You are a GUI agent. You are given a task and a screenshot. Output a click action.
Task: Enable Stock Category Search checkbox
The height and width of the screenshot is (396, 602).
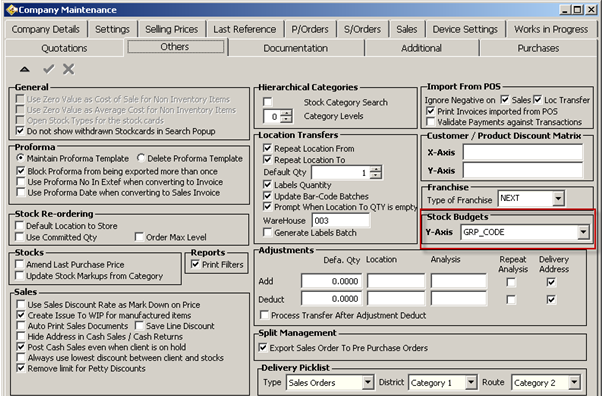coord(268,102)
